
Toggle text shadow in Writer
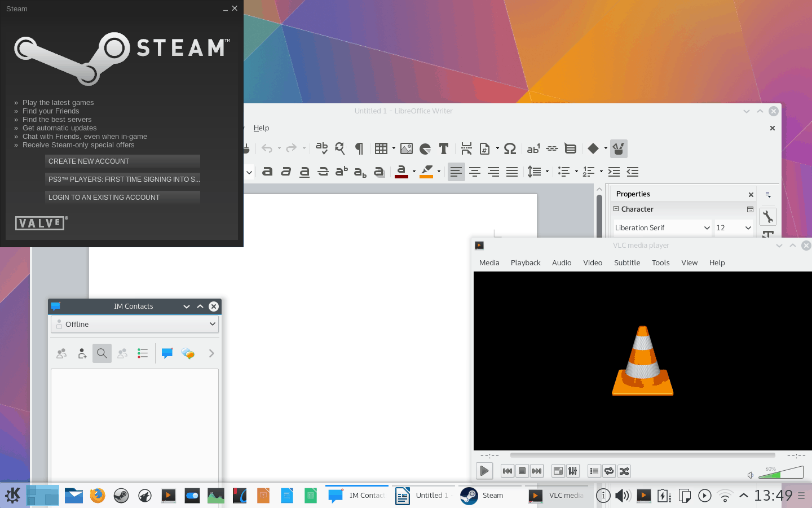tap(379, 172)
